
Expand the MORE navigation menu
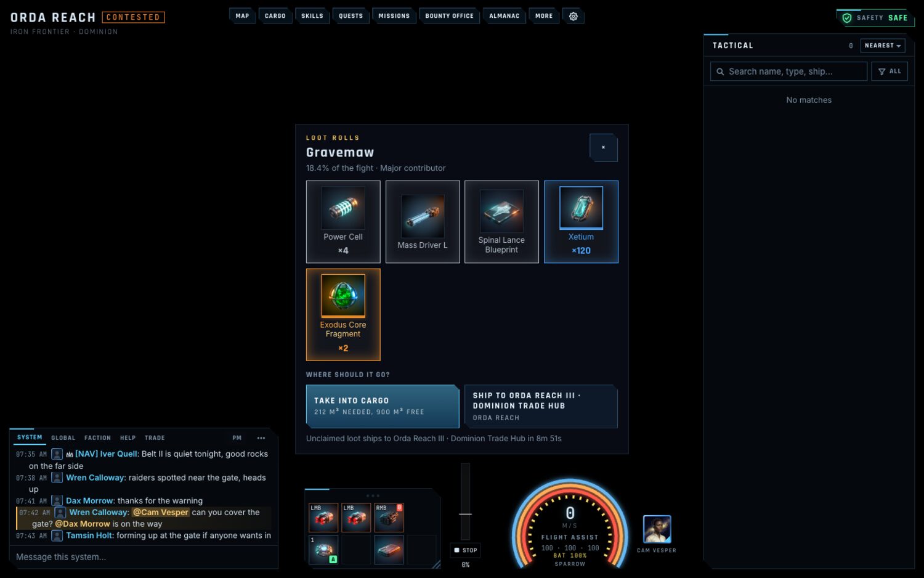[544, 16]
